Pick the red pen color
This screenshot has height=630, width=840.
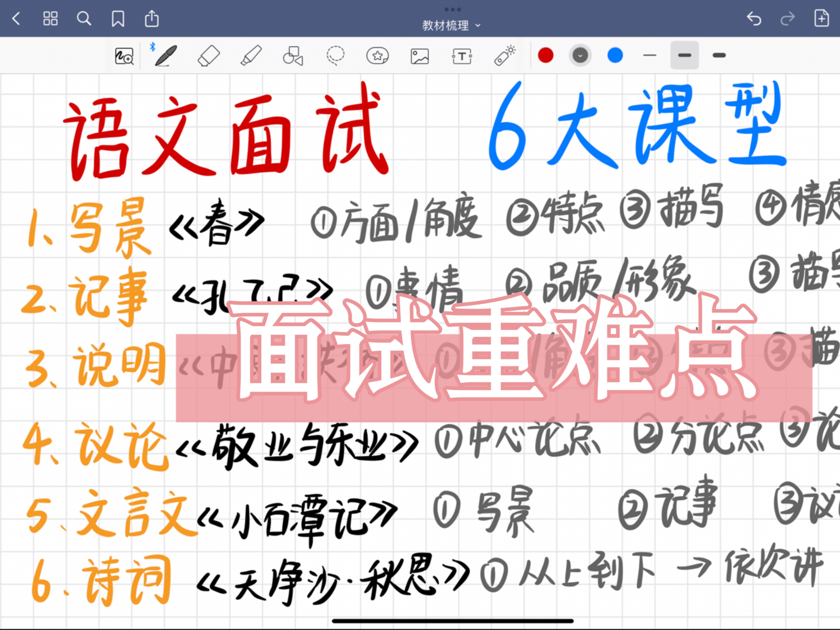pos(546,55)
